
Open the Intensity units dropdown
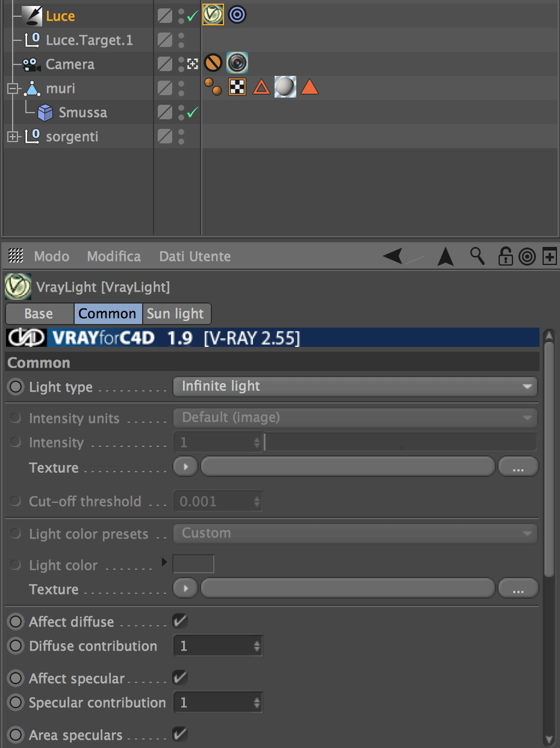click(355, 417)
